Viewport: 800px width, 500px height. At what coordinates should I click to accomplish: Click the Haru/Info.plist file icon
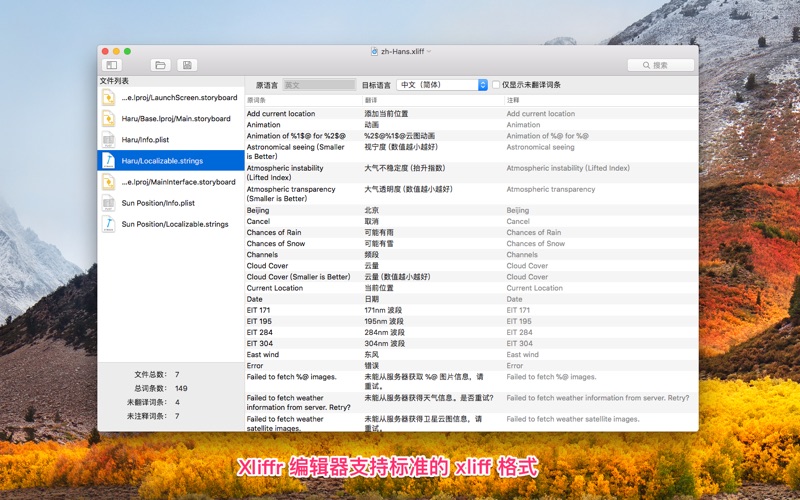[108, 140]
